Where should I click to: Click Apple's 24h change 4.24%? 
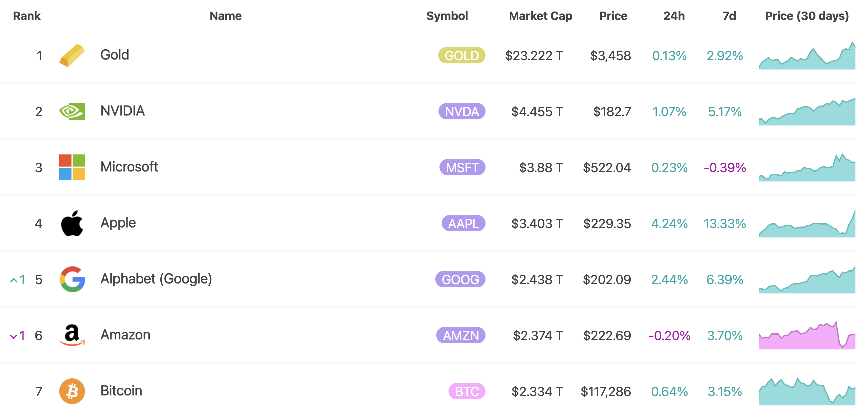click(x=669, y=224)
